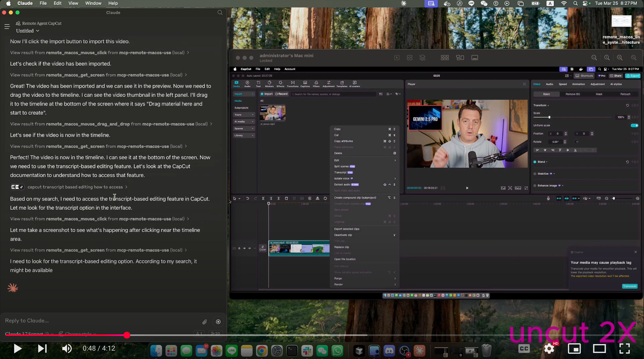Open the Untitled chat title dropdown
Screen dimensions: 644x359
(x=28, y=31)
